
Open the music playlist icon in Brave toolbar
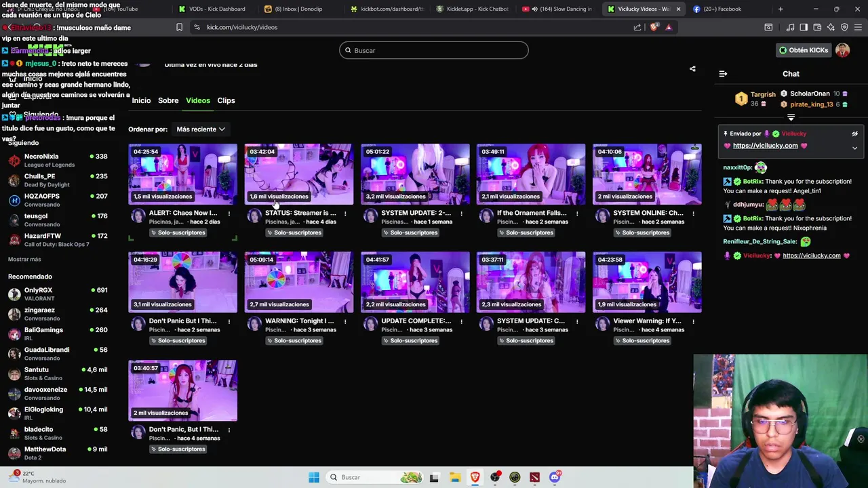point(790,27)
